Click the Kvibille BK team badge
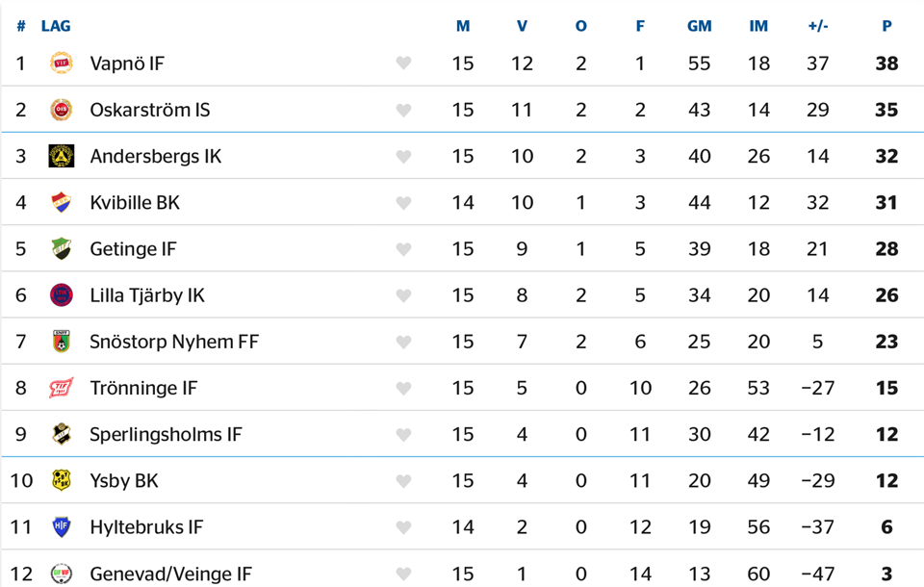This screenshot has width=924, height=587. [61, 202]
